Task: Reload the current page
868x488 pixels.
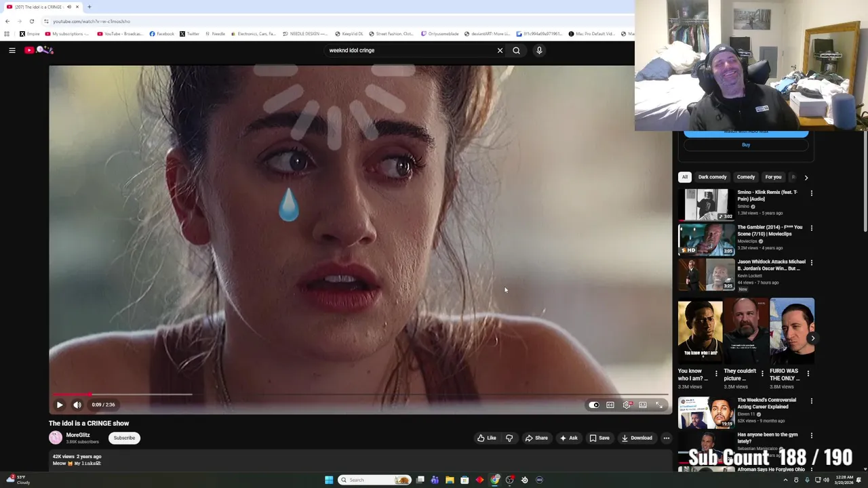Action: click(x=31, y=21)
